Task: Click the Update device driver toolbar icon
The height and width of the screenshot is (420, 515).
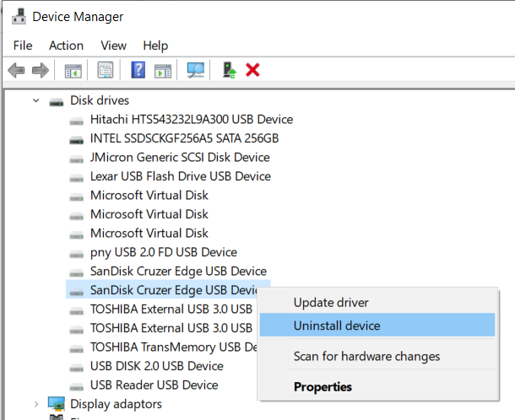Action: pyautogui.click(x=230, y=70)
